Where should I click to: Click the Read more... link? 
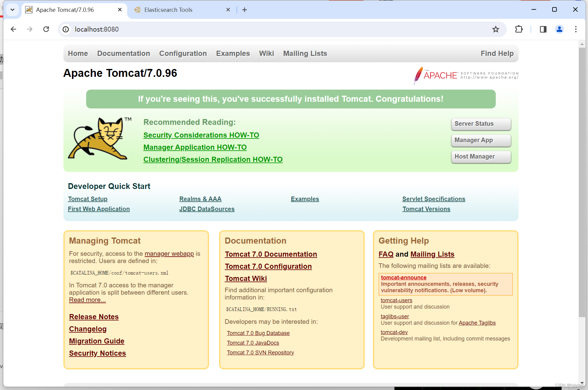tap(87, 300)
